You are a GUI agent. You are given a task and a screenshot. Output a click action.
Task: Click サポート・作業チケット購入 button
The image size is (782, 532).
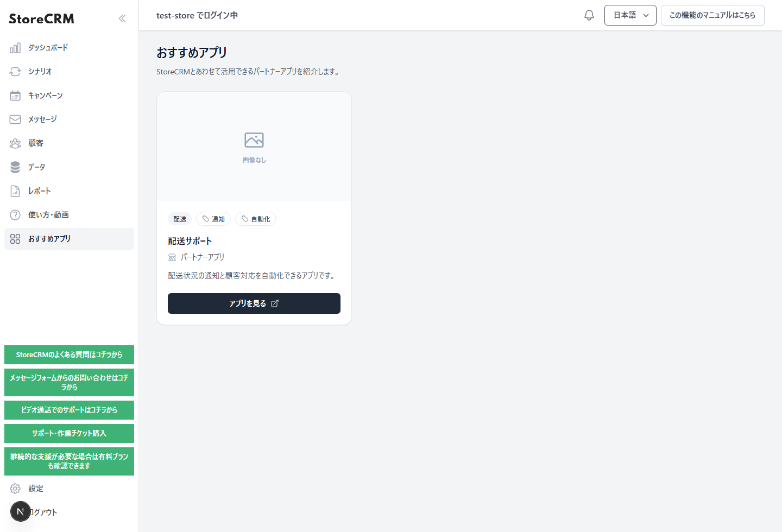pos(69,433)
